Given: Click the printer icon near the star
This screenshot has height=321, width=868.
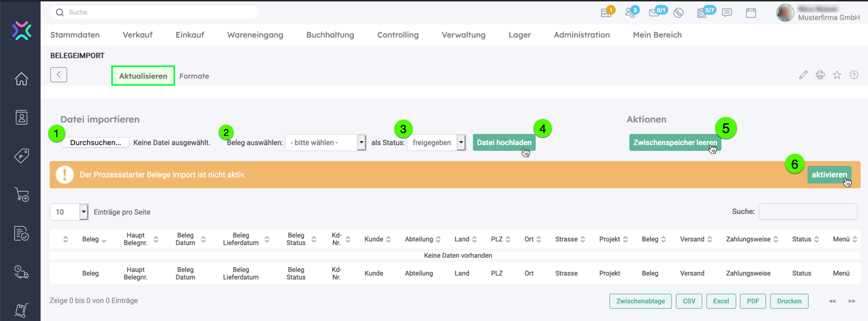Looking at the screenshot, I should click(x=820, y=75).
